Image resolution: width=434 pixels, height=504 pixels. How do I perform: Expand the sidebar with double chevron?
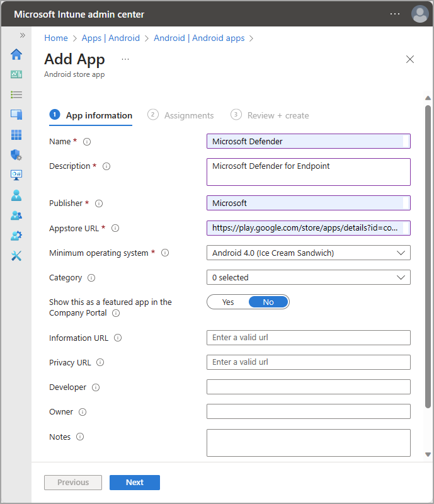coord(22,35)
